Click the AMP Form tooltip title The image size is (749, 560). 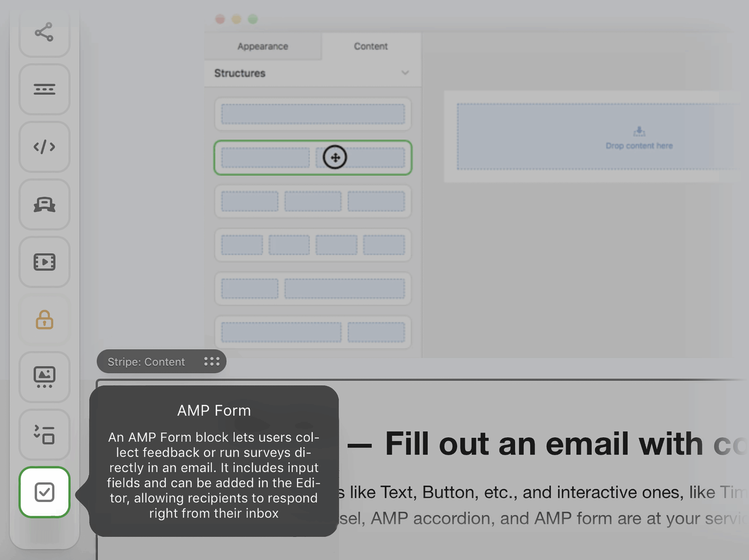[214, 410]
